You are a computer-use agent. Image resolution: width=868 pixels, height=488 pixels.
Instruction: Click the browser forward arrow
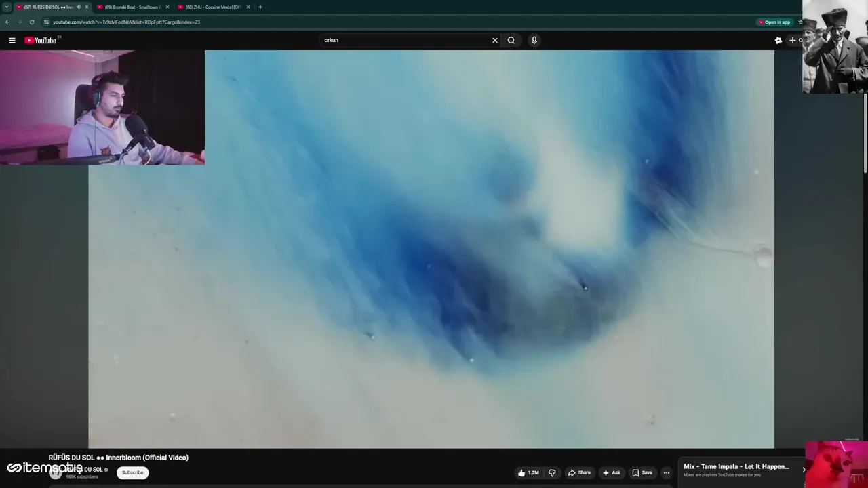[x=19, y=22]
